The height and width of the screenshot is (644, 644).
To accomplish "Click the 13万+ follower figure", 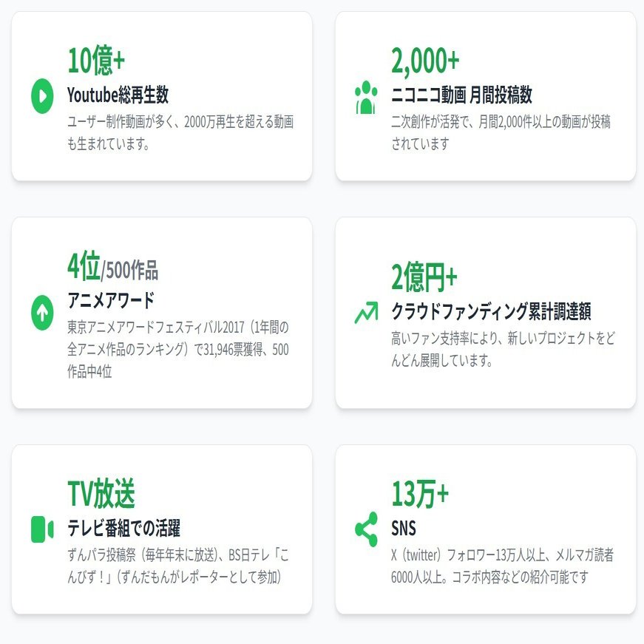I will 419,494.
